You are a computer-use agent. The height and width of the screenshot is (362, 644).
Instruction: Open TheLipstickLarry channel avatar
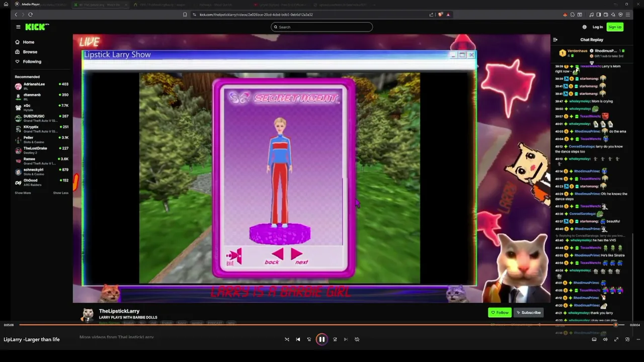(88, 315)
